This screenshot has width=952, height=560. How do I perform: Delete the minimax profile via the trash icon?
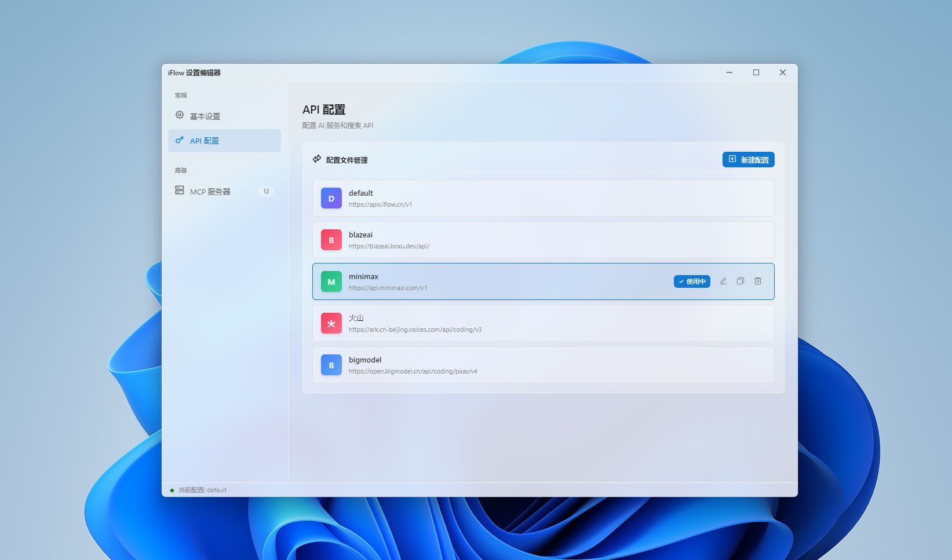pyautogui.click(x=757, y=281)
